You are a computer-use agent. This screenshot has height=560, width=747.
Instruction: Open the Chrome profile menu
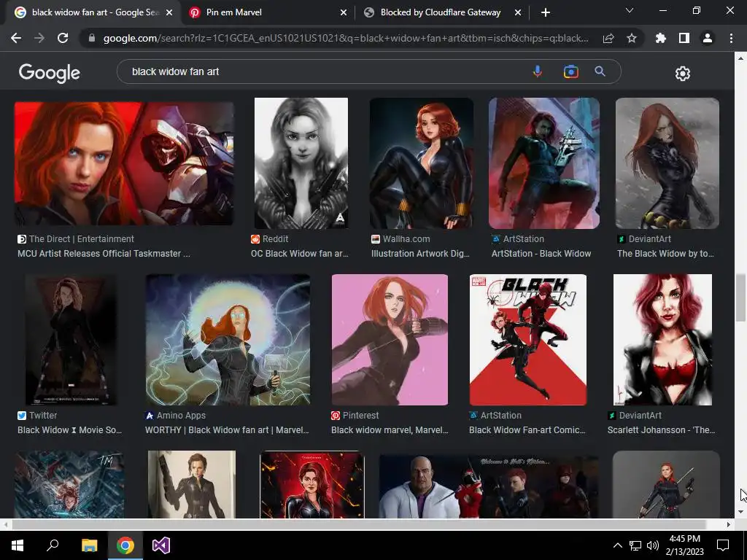(708, 38)
